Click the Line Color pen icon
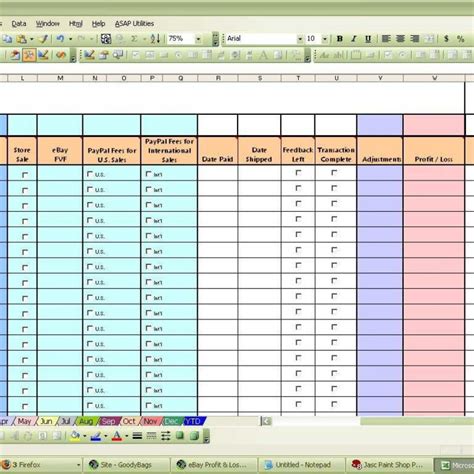 [96, 435]
